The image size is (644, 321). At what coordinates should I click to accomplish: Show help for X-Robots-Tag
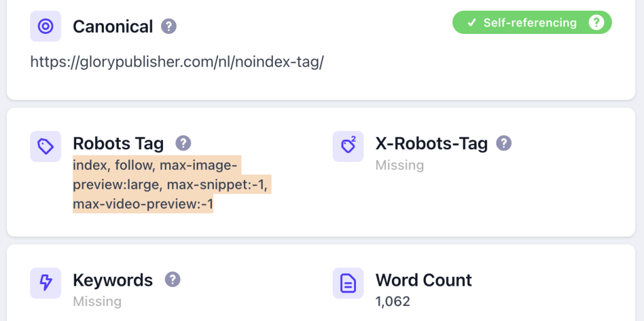pyautogui.click(x=504, y=143)
